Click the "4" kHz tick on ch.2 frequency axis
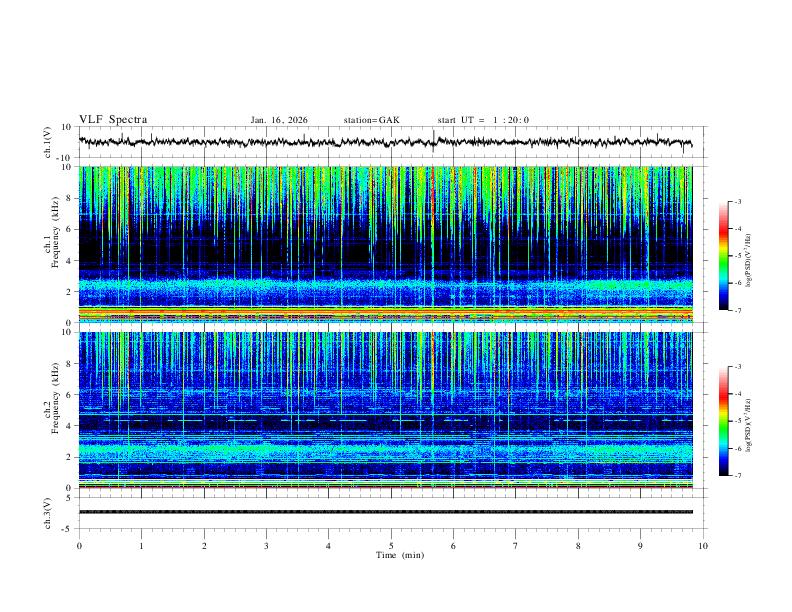This screenshot has width=792, height=612. click(69, 426)
